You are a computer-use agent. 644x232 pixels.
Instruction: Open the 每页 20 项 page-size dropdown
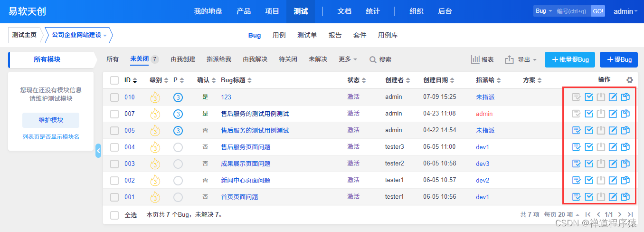(561, 215)
